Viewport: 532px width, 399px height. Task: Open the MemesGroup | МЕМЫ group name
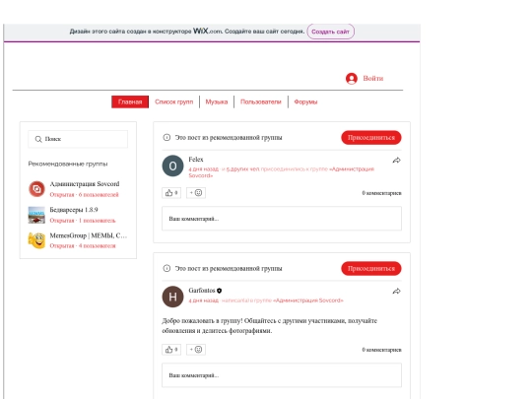coord(89,235)
